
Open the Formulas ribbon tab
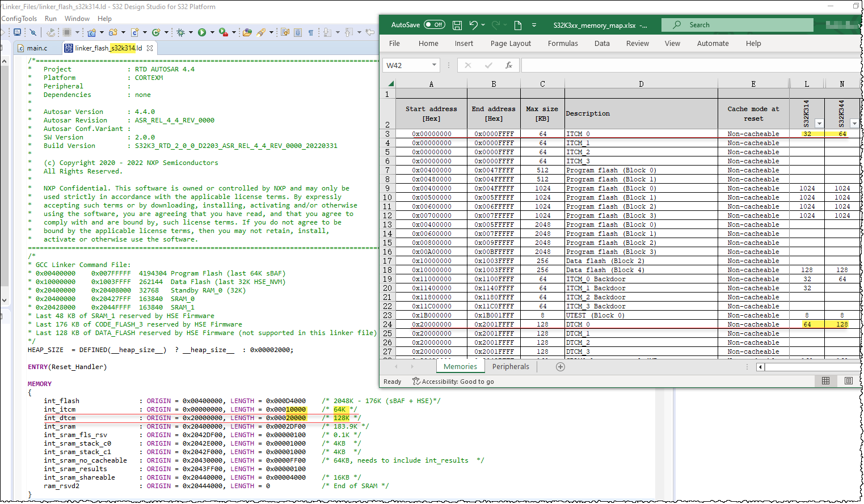pyautogui.click(x=562, y=44)
